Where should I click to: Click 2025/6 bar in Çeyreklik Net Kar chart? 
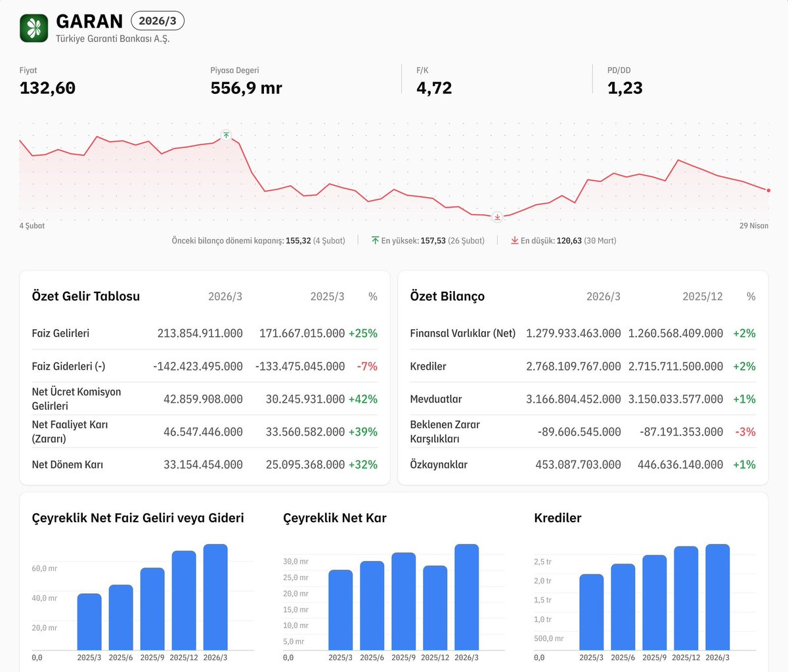coord(372,606)
